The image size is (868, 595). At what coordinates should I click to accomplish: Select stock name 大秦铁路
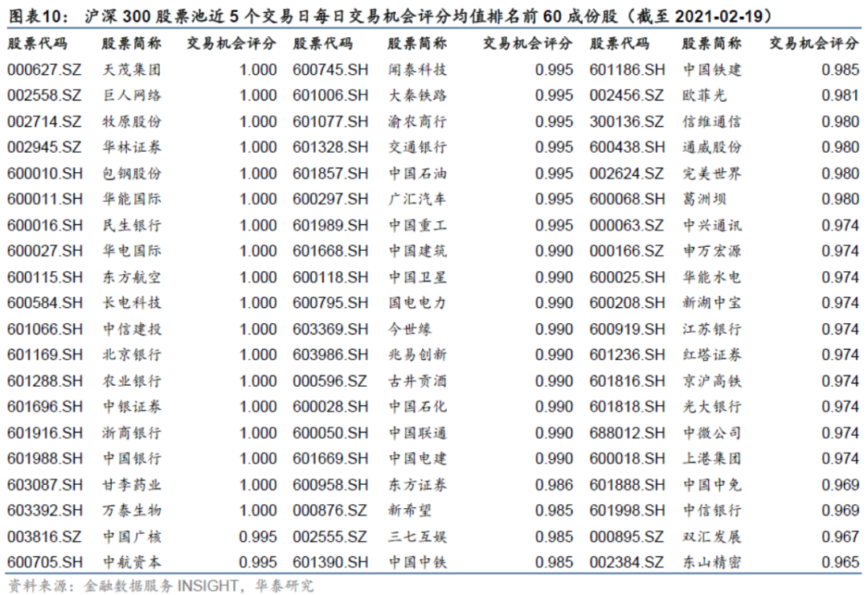(x=417, y=96)
